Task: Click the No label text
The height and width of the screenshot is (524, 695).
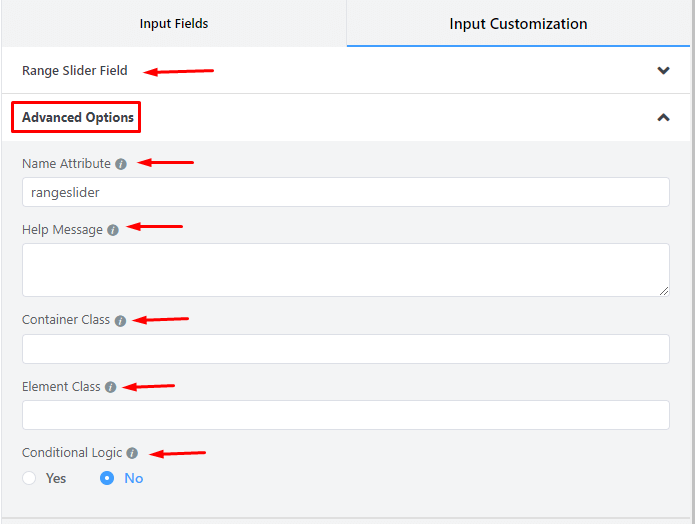Action: tap(134, 478)
